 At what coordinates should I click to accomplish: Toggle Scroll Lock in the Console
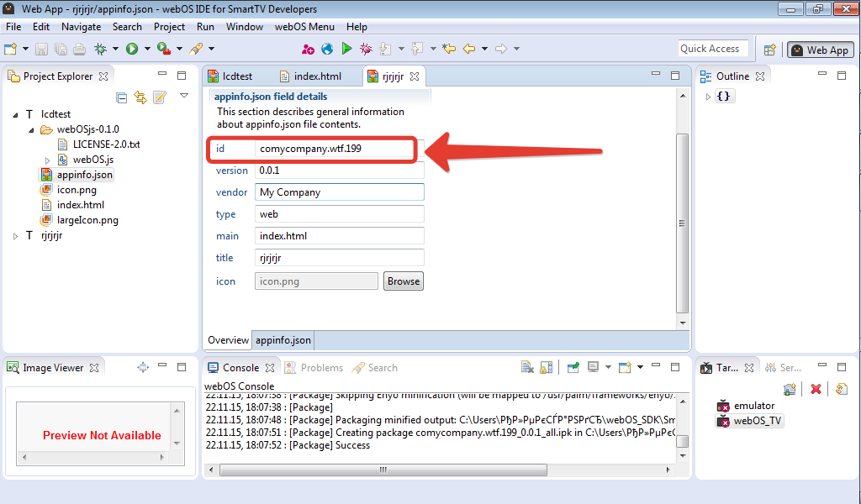click(x=546, y=368)
